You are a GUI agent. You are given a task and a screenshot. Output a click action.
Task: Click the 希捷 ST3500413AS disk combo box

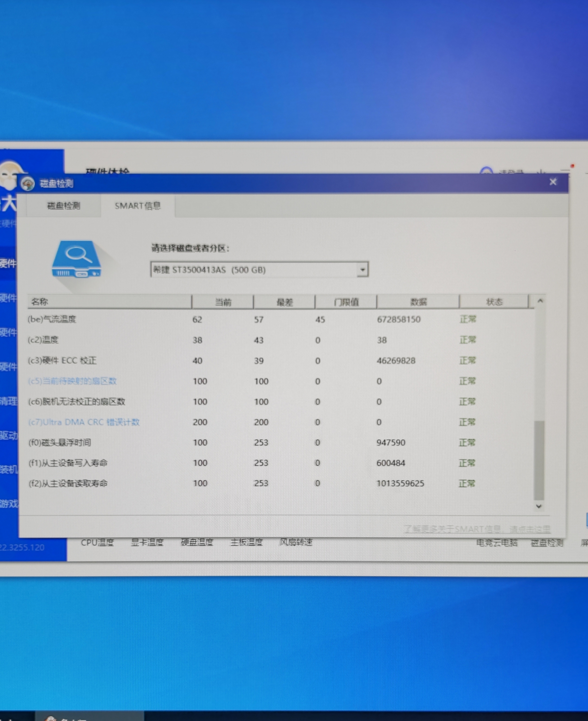coord(259,270)
